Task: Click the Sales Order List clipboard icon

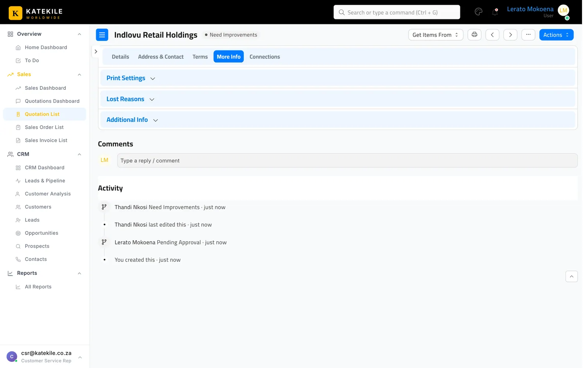Action: 18,127
